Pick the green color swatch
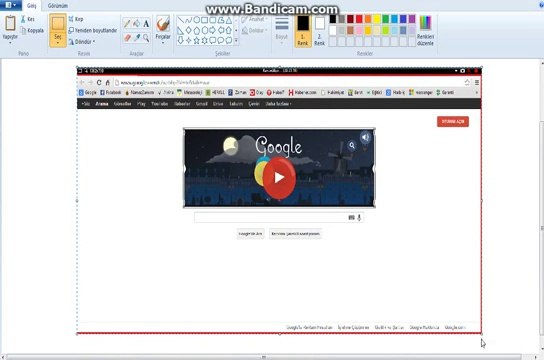This screenshot has width=544, height=360. coord(385,19)
